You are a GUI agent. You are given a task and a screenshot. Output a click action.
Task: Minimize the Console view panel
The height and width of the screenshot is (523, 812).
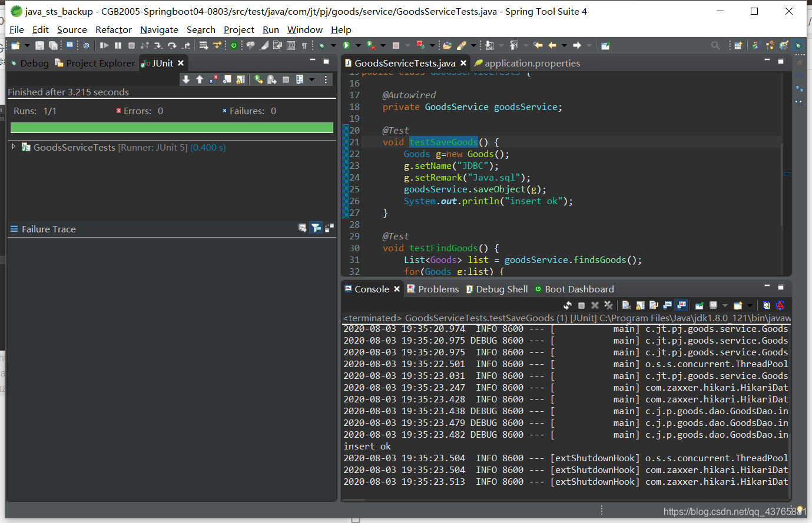767,287
